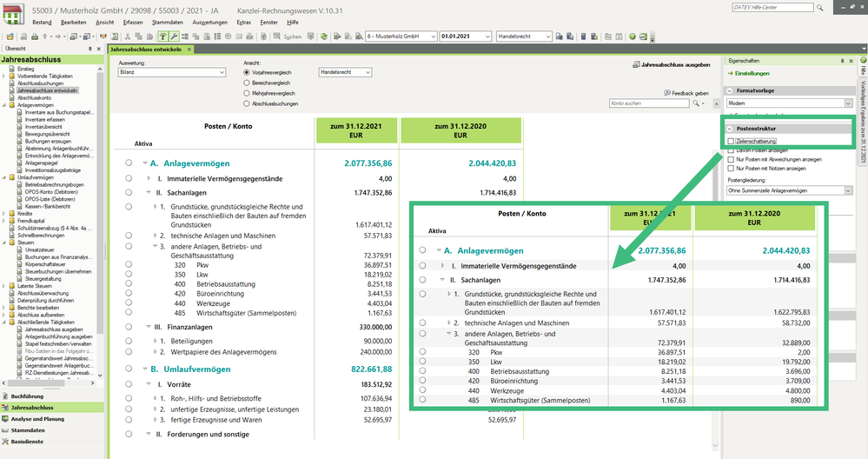
Task: Select the Abschlussbuchungen radio button
Action: point(247,103)
